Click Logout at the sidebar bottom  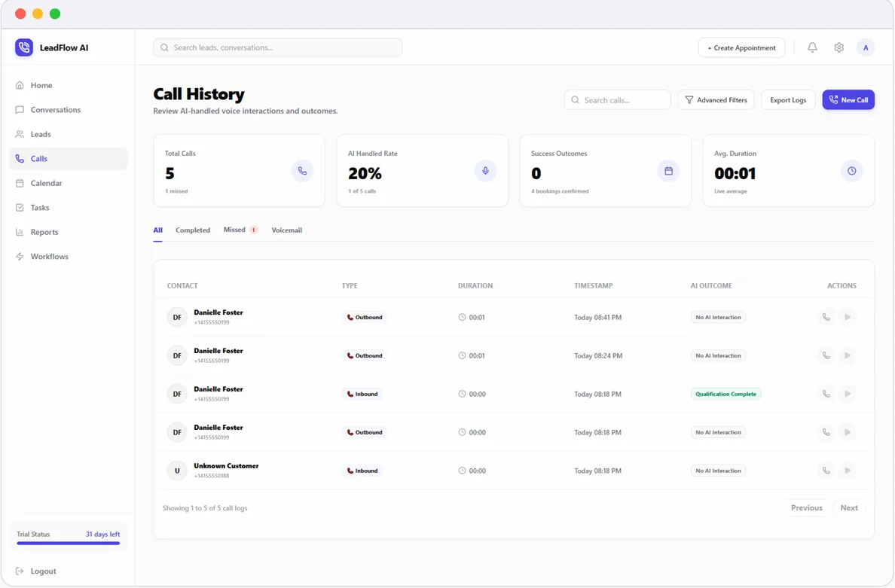click(36, 571)
